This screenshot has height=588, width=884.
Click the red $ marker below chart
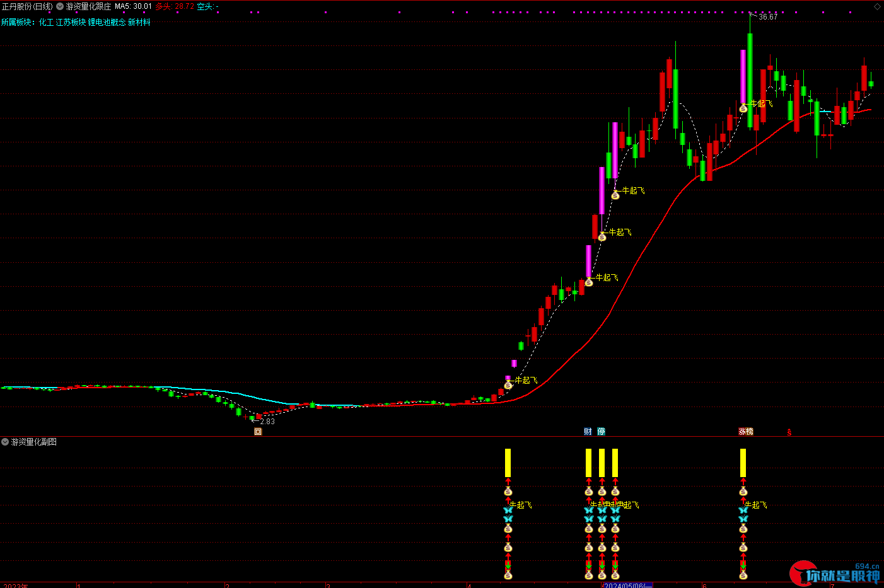point(789,432)
